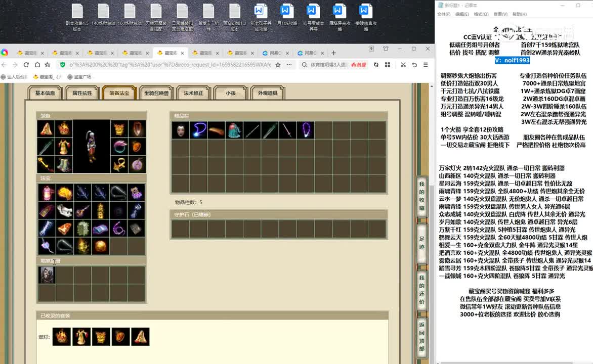
Task: Bookmark the page with the address bar star
Action: (x=278, y=65)
